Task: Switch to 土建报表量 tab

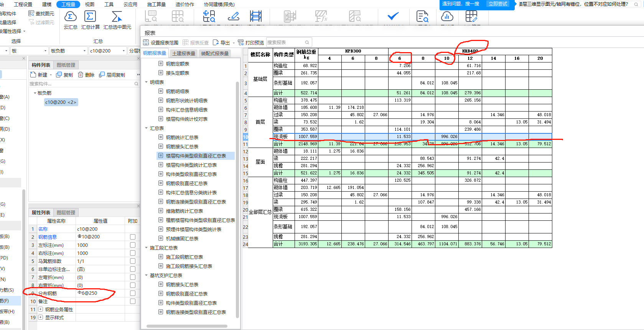Action: click(184, 53)
